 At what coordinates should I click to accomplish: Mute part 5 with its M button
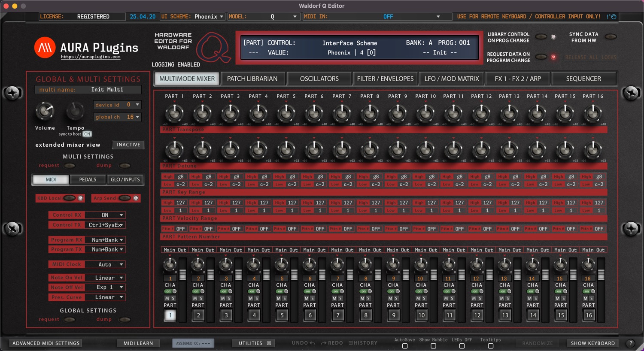[279, 298]
